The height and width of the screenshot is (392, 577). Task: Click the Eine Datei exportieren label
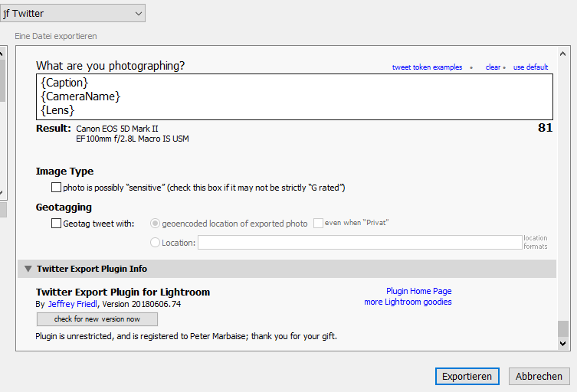tap(56, 36)
